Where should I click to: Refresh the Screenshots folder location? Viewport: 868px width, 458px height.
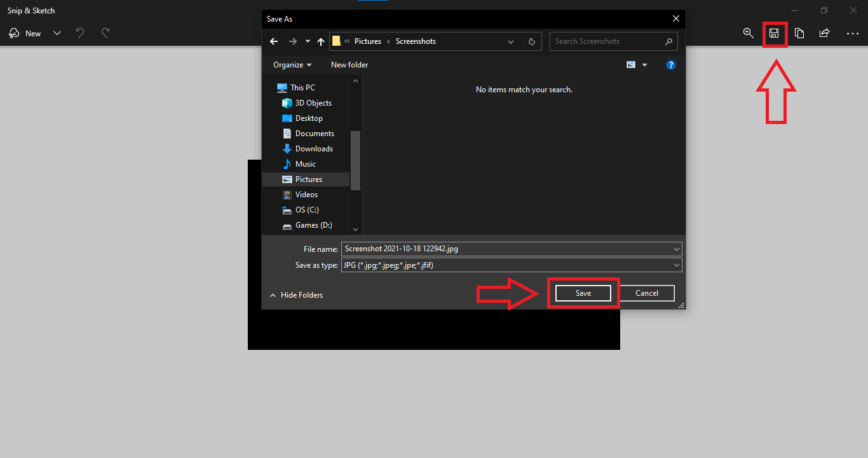pos(532,41)
